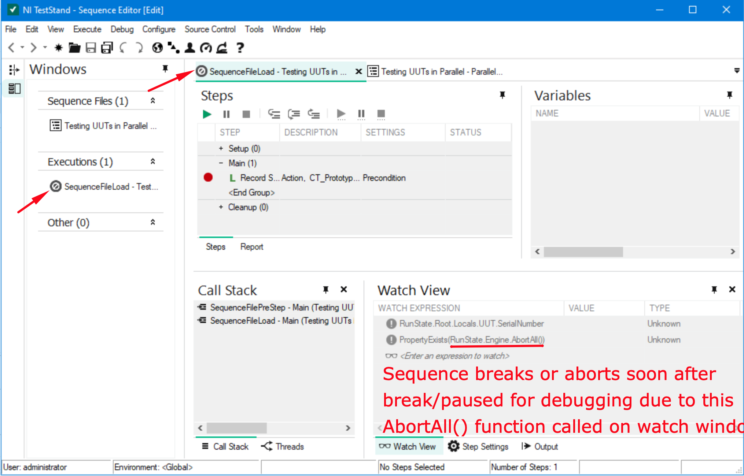This screenshot has width=744, height=476.
Task: Select SequenceFilePreStep call stack entry
Action: (275, 308)
